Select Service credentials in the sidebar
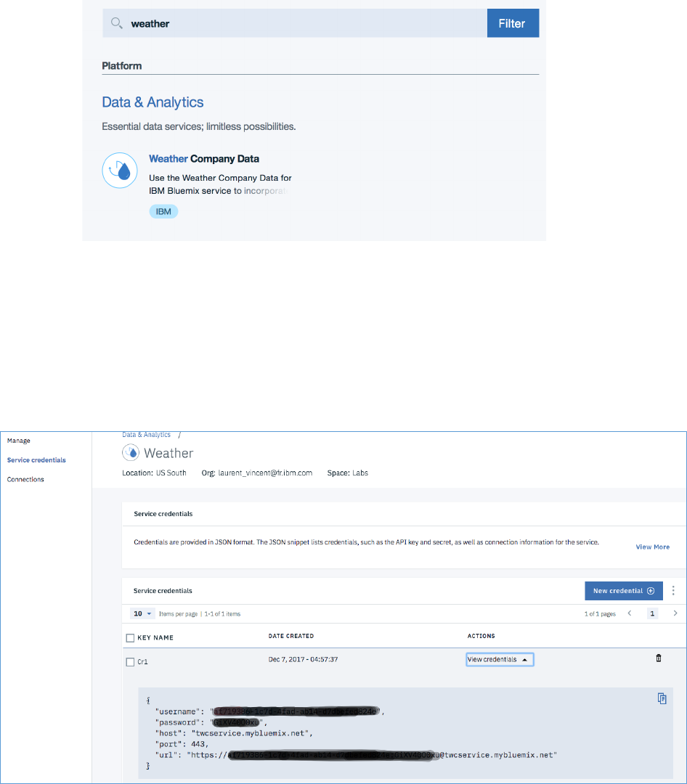687x784 pixels. click(36, 460)
